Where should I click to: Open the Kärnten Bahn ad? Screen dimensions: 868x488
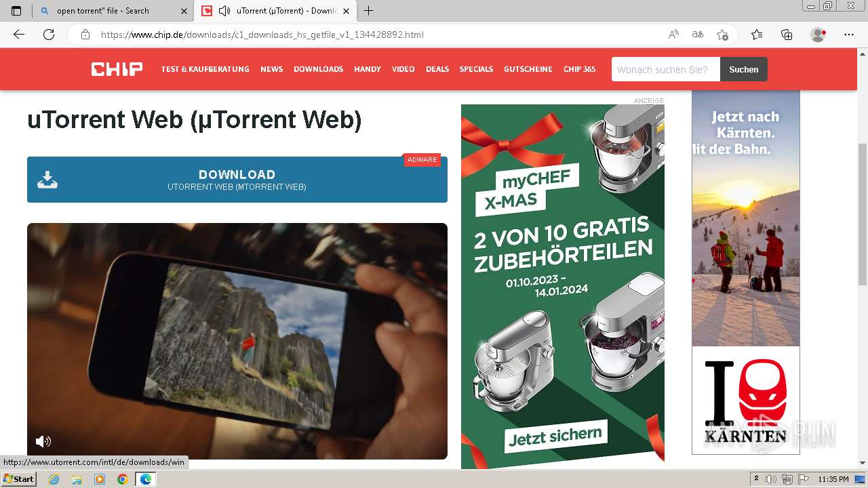click(x=746, y=272)
